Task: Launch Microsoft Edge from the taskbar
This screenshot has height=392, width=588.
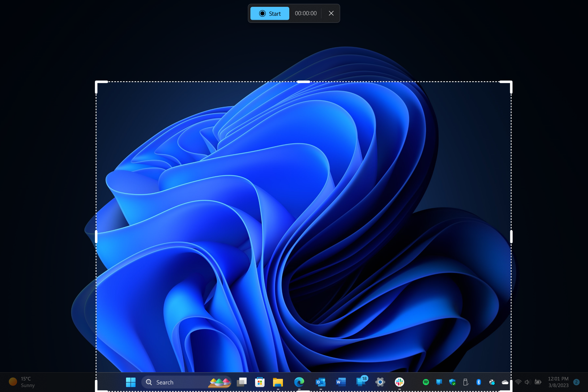Action: pos(299,382)
